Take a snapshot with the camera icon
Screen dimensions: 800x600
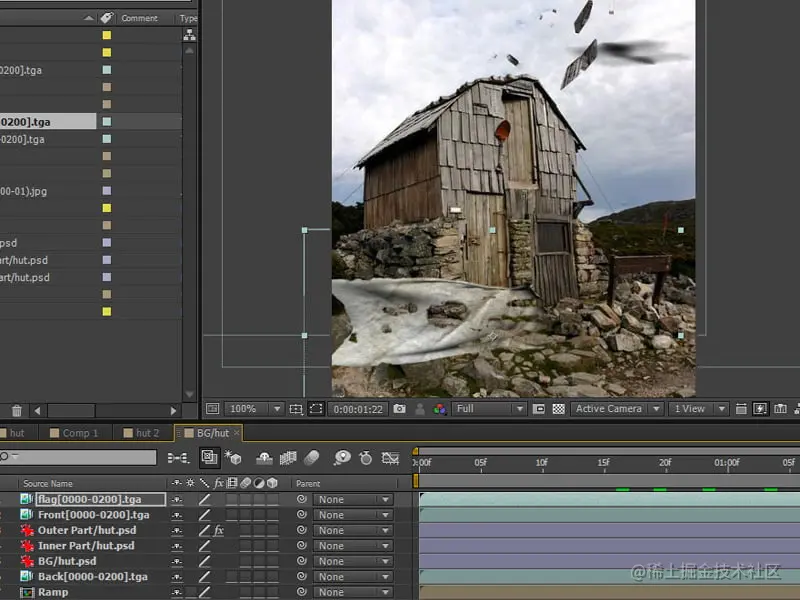click(400, 409)
